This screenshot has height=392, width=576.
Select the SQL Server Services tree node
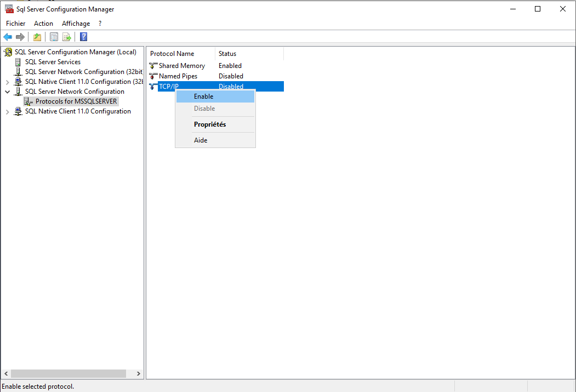pos(53,62)
